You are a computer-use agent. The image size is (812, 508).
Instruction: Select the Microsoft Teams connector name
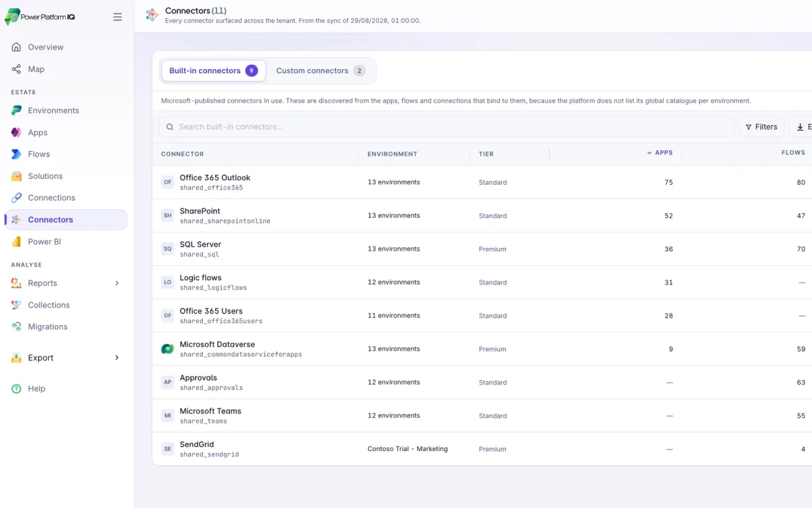210,411
